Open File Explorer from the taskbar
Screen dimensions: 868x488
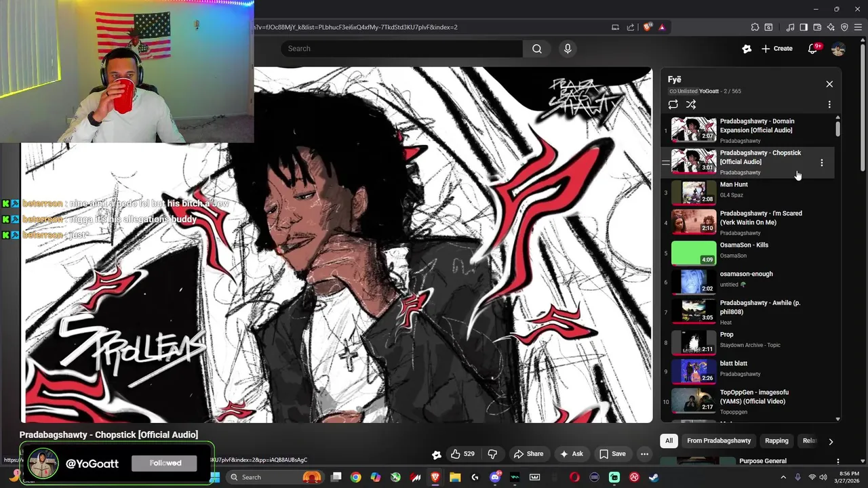tap(455, 477)
